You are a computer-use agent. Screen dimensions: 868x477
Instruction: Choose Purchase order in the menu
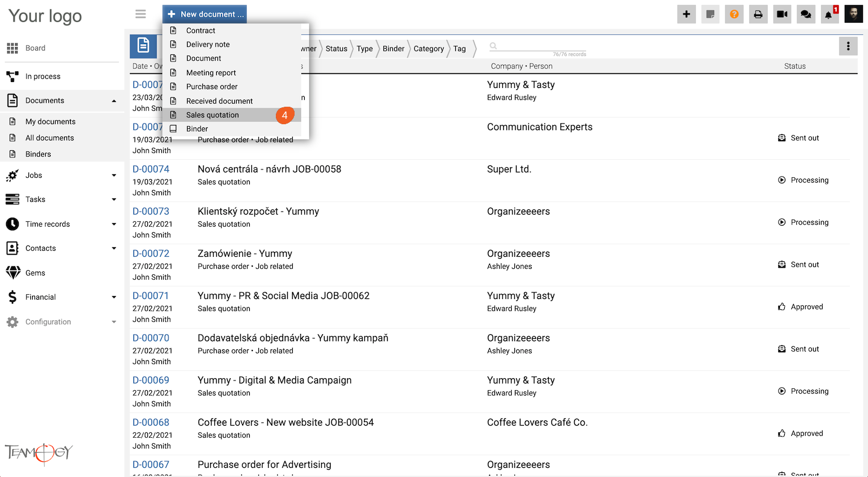212,87
